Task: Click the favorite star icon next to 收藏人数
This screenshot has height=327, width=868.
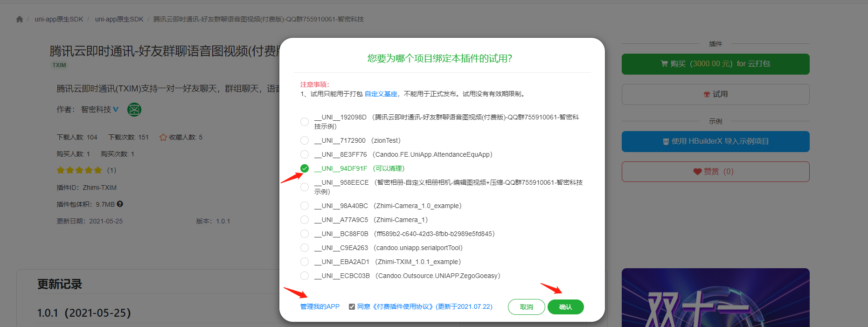Action: 163,137
